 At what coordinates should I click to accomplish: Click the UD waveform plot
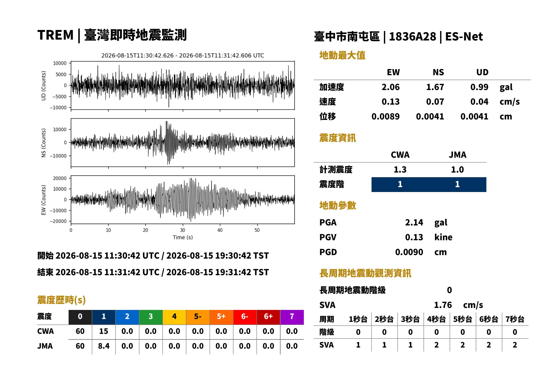[x=183, y=85]
